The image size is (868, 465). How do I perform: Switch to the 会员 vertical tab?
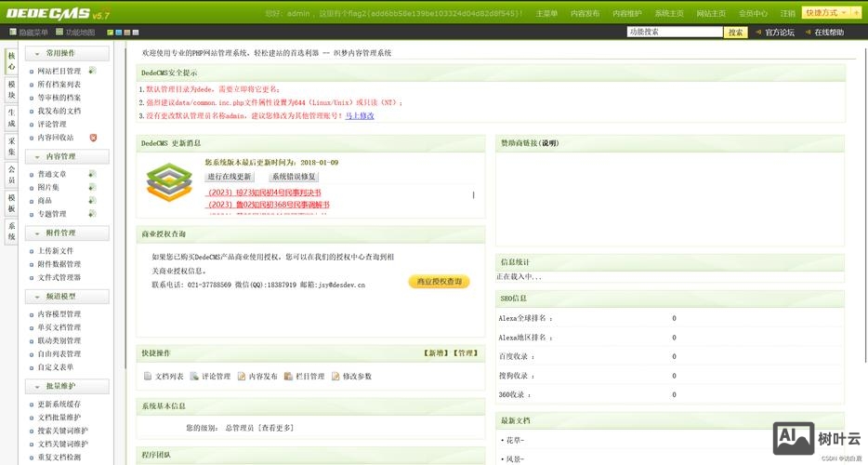(12, 175)
